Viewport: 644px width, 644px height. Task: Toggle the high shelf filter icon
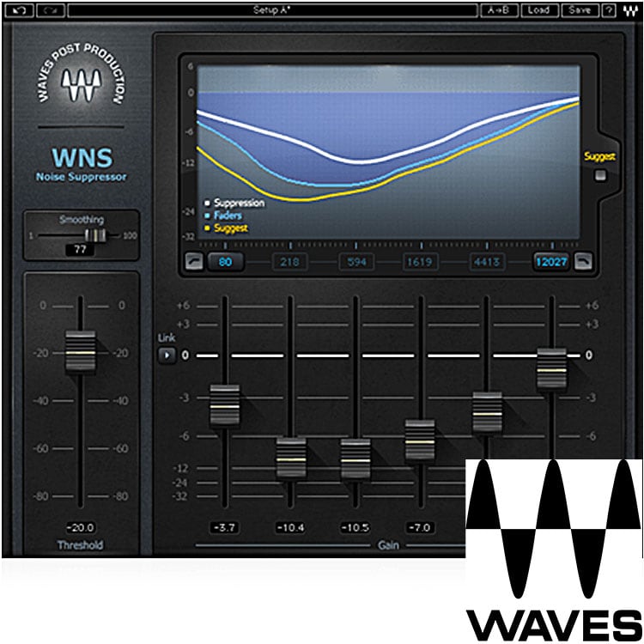[583, 261]
